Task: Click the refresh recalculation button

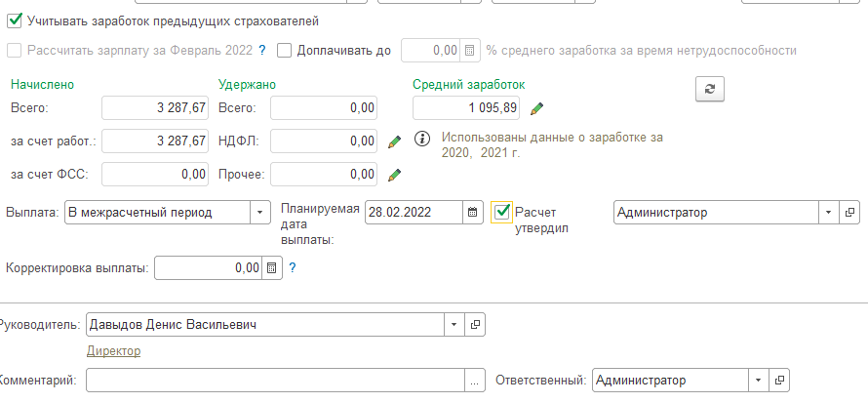Action: tap(710, 89)
